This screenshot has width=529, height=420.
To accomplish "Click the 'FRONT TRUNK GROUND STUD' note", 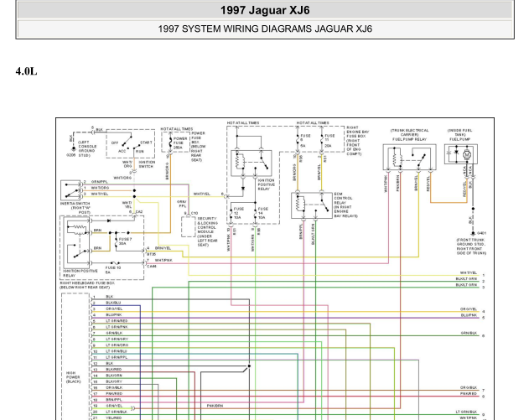I will tap(471, 246).
